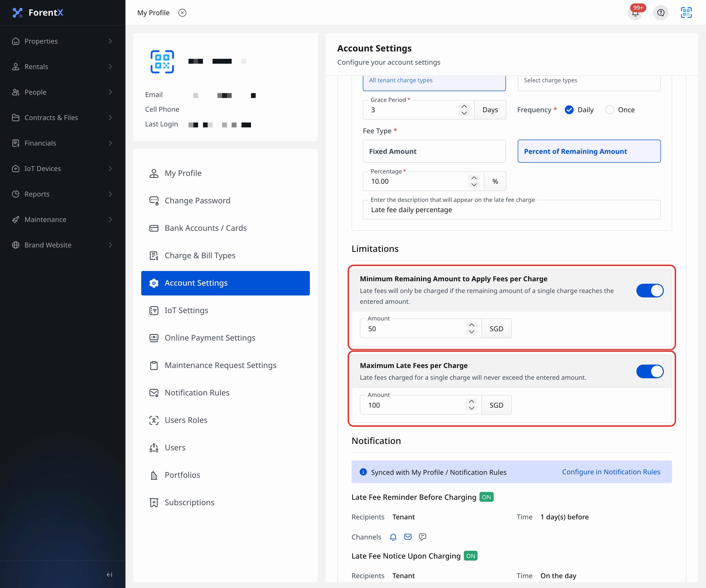This screenshot has height=588, width=706.
Task: Open Bank Accounts / Cards section
Action: [x=225, y=228]
